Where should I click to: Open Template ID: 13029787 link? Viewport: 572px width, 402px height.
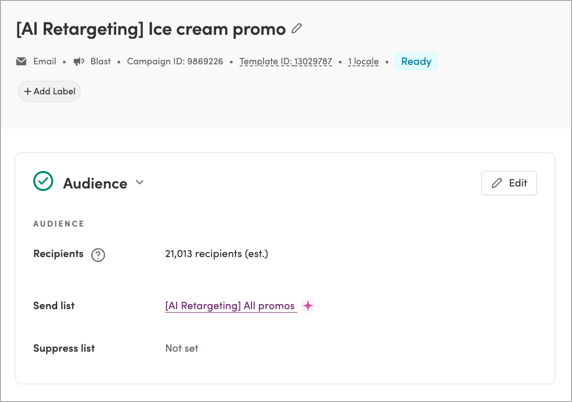point(286,61)
